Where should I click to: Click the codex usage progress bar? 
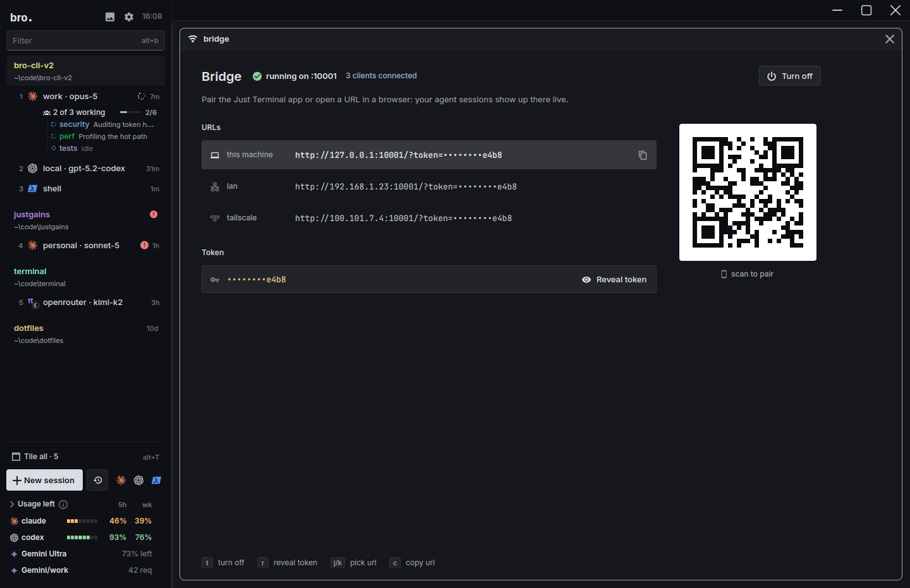click(82, 537)
